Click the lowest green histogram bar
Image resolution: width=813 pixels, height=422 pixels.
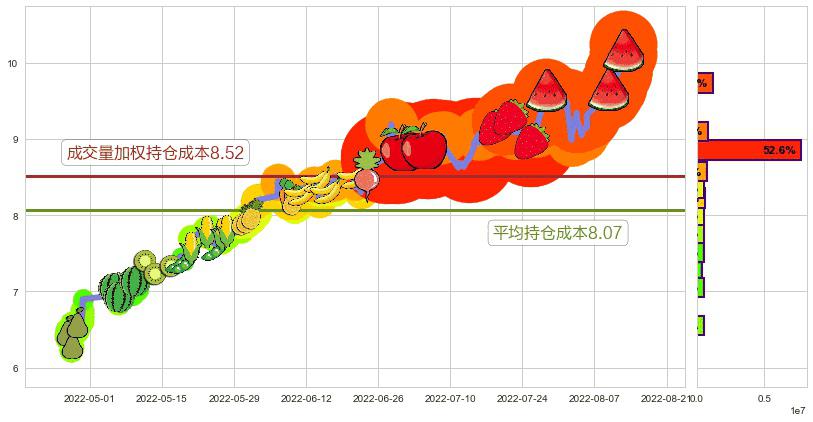(x=700, y=326)
